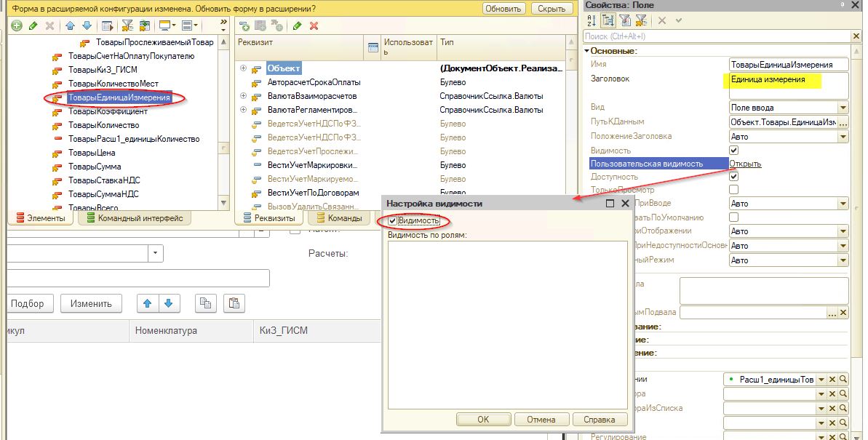Open the ПриНедоступностиОснов dropdown set to Авто
Screen dimensions: 868x440
point(843,245)
